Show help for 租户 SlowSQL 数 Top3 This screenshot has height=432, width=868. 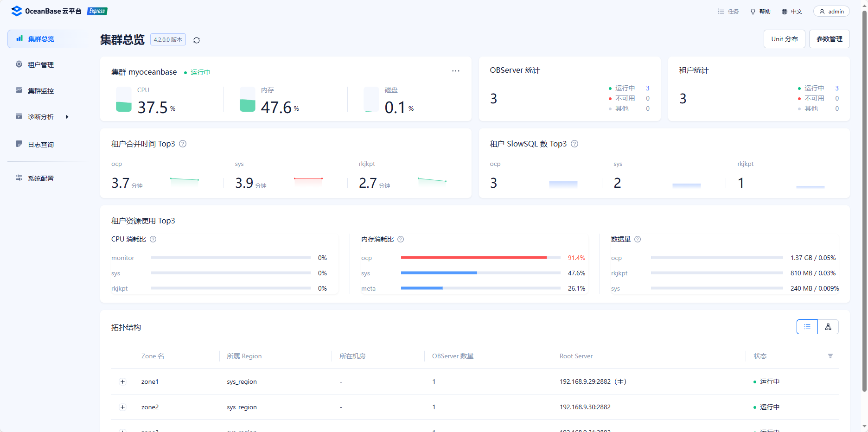click(574, 144)
